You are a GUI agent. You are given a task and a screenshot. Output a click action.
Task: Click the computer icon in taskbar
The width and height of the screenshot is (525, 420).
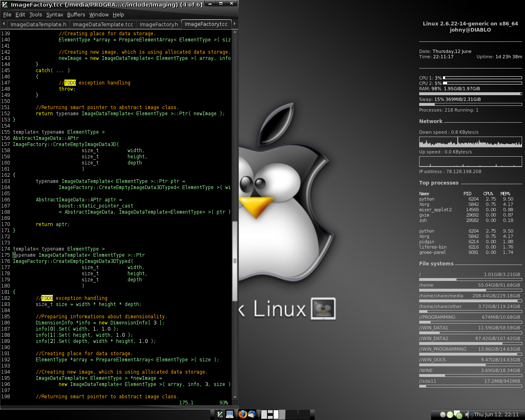click(230, 414)
